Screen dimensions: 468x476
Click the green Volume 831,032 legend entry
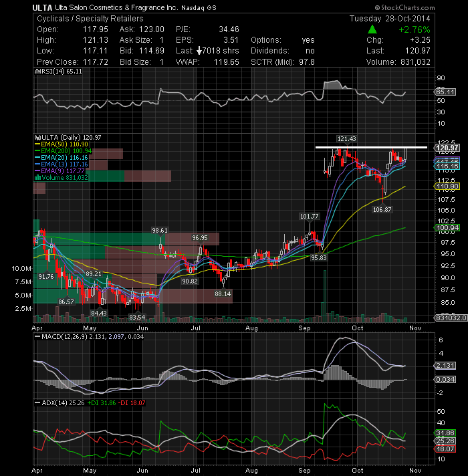pos(62,178)
